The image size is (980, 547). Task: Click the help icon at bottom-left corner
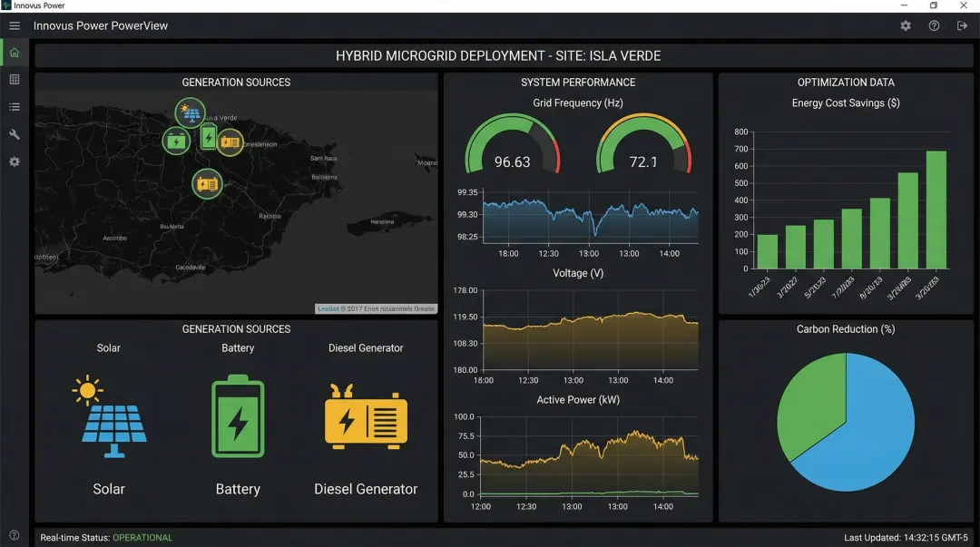[x=15, y=535]
